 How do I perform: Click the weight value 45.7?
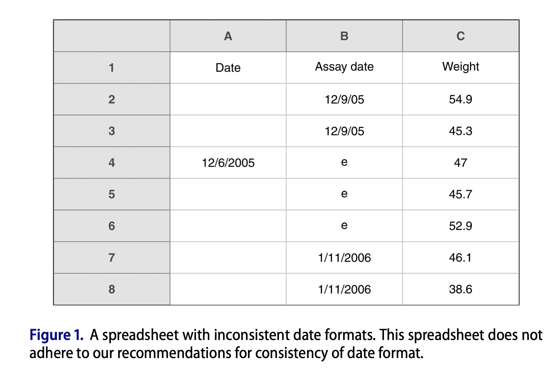(x=461, y=194)
